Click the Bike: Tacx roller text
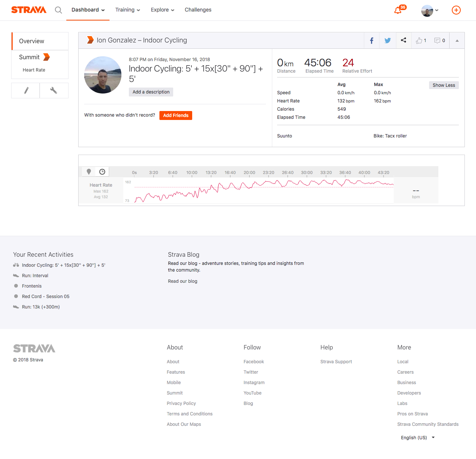Image resolution: width=476 pixels, height=459 pixels. (390, 136)
